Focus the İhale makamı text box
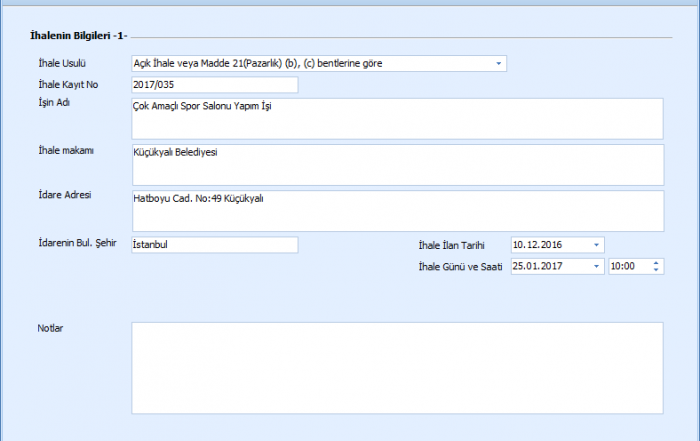 396,164
